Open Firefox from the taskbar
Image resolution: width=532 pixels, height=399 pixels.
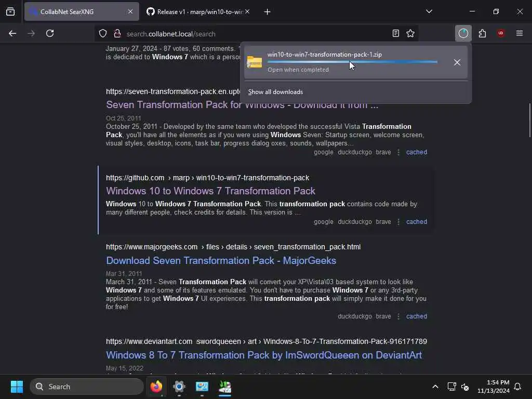click(156, 387)
